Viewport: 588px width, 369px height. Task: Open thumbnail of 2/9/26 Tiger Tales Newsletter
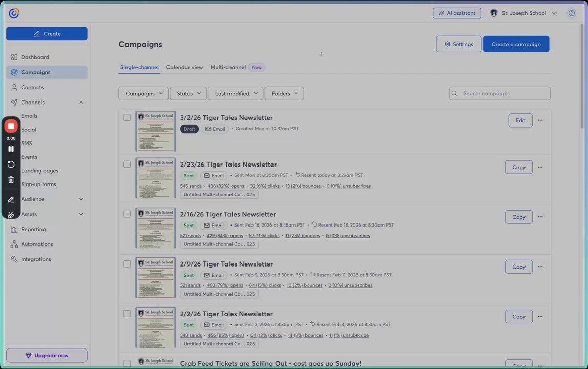pos(155,277)
